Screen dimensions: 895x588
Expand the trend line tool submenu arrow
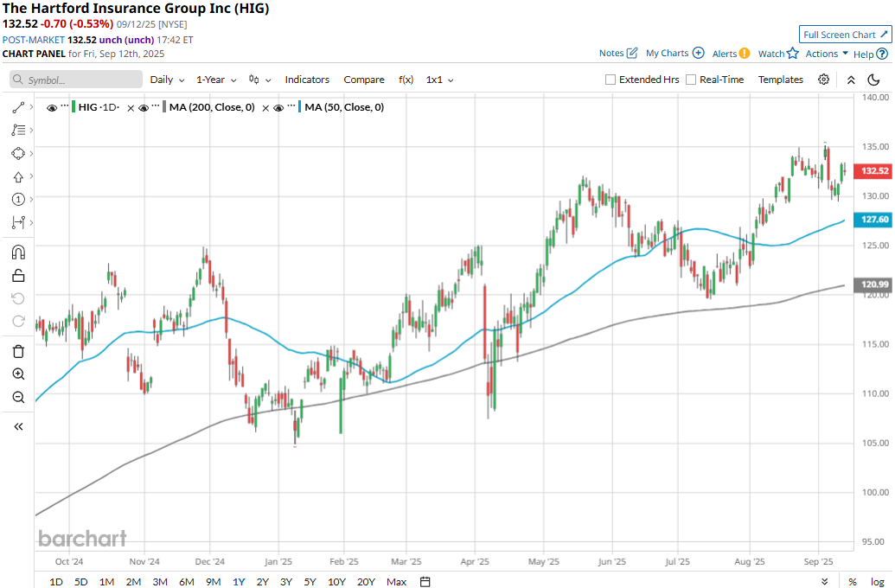[31, 107]
